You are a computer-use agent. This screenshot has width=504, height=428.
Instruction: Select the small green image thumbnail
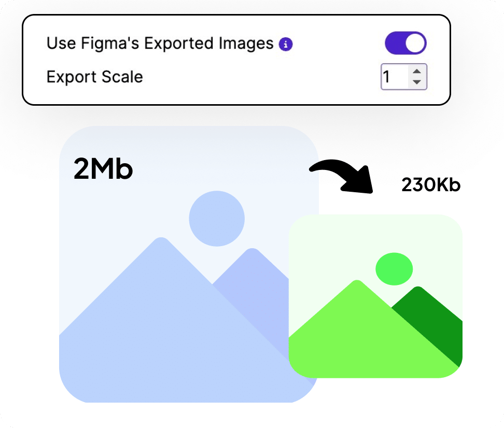(375, 296)
